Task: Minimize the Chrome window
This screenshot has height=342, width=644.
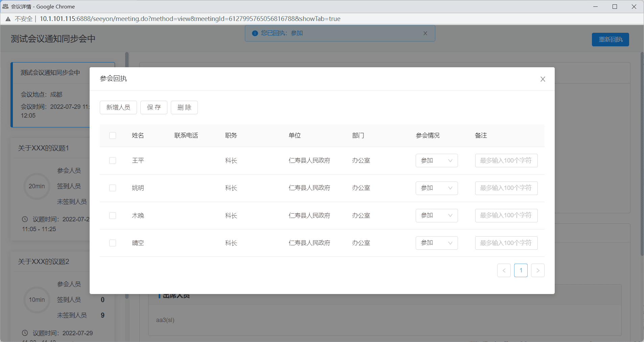Action: click(596, 6)
